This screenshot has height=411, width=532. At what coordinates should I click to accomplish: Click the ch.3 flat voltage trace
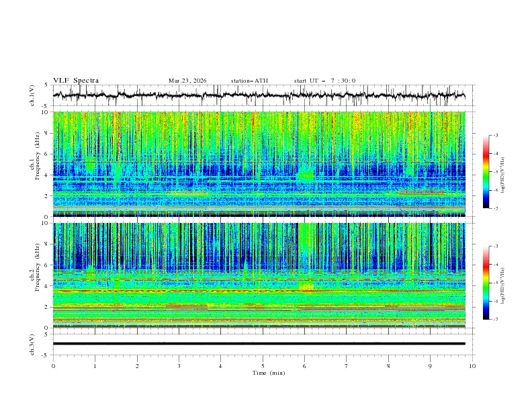tap(259, 344)
